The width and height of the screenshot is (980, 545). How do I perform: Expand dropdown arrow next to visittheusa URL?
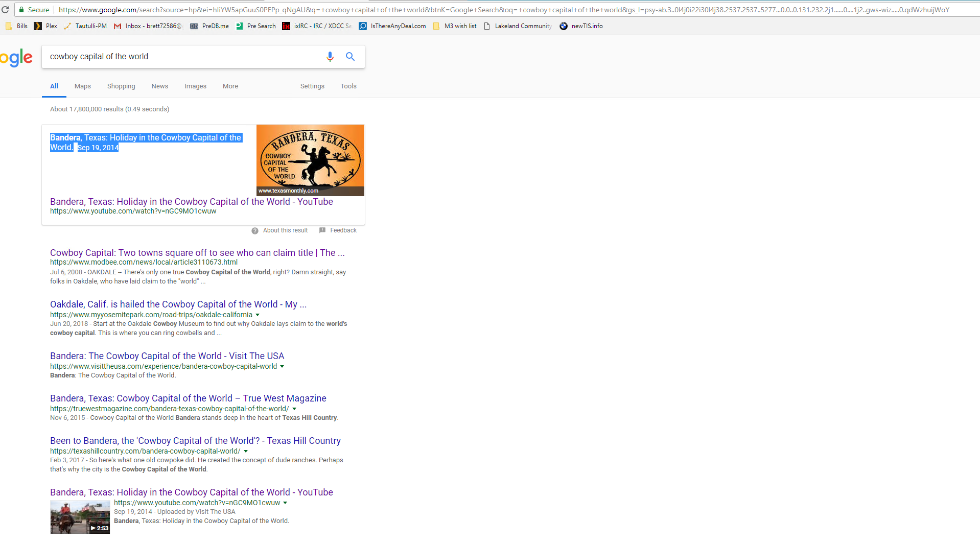282,367
